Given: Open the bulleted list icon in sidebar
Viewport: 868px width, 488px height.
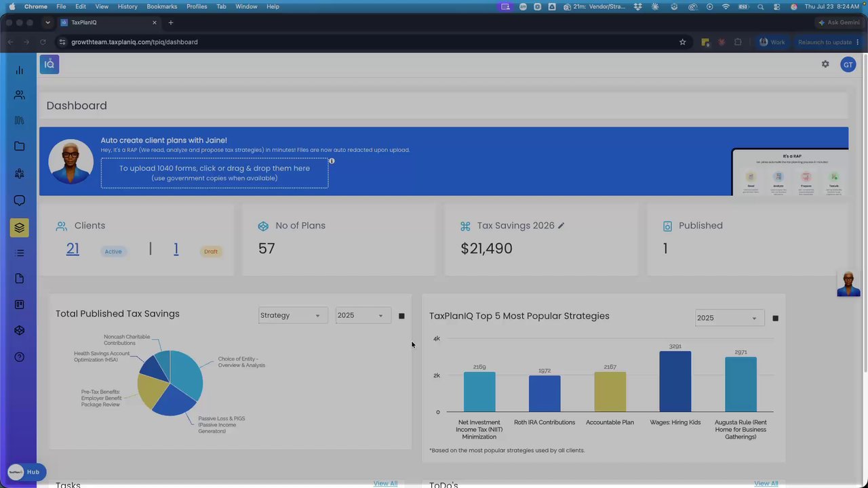Looking at the screenshot, I should pyautogui.click(x=19, y=253).
